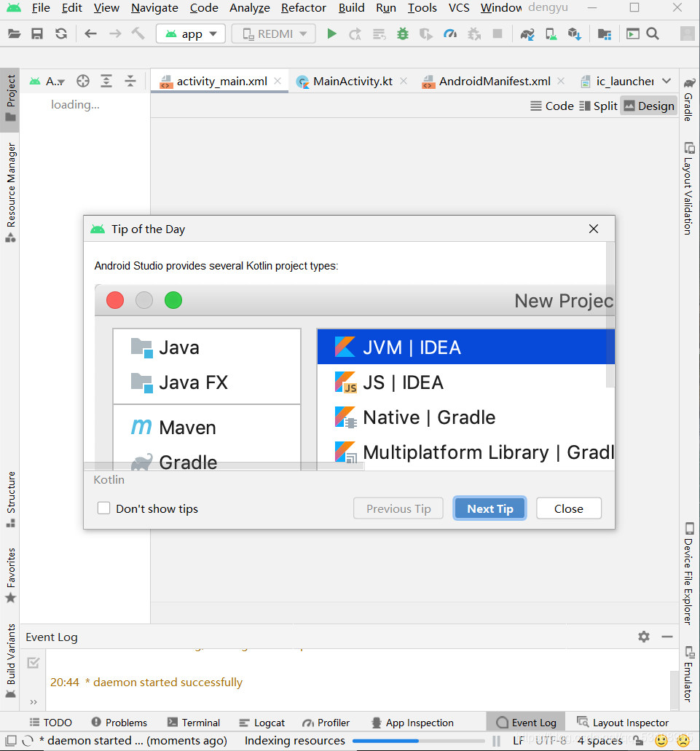Click the Previous Tip button

point(398,508)
